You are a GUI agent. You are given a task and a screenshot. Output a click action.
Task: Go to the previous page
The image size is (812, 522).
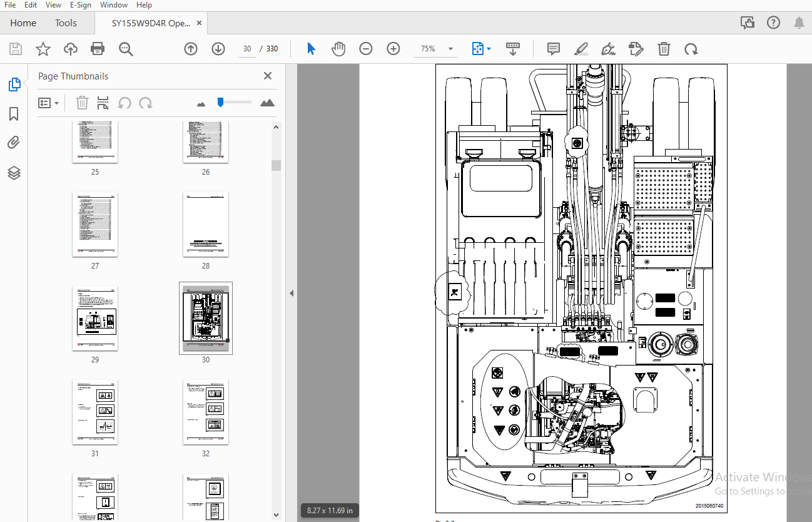[x=191, y=49]
